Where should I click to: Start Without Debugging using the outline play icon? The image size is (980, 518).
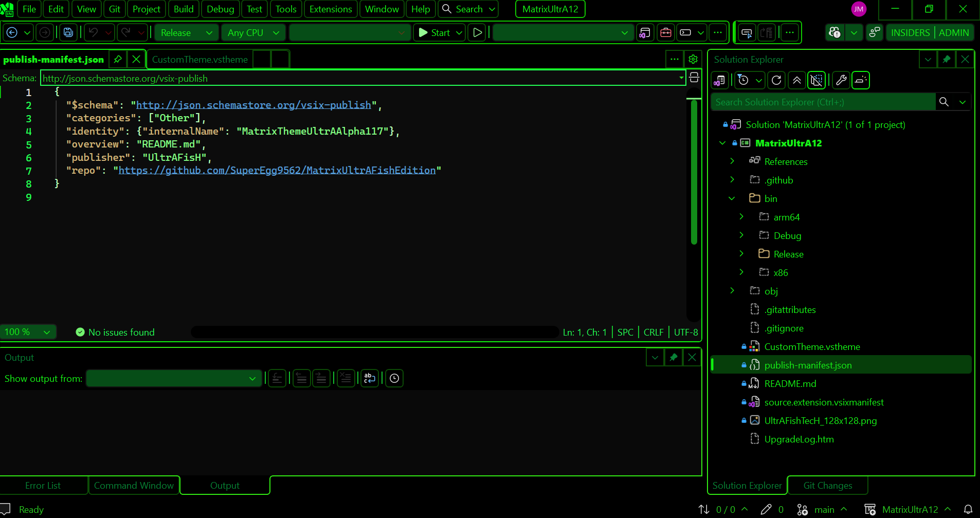coord(477,32)
